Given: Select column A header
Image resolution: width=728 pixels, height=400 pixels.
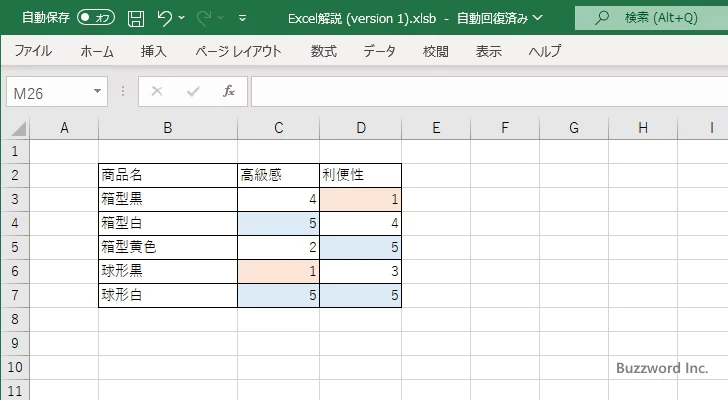Looking at the screenshot, I should (x=64, y=128).
